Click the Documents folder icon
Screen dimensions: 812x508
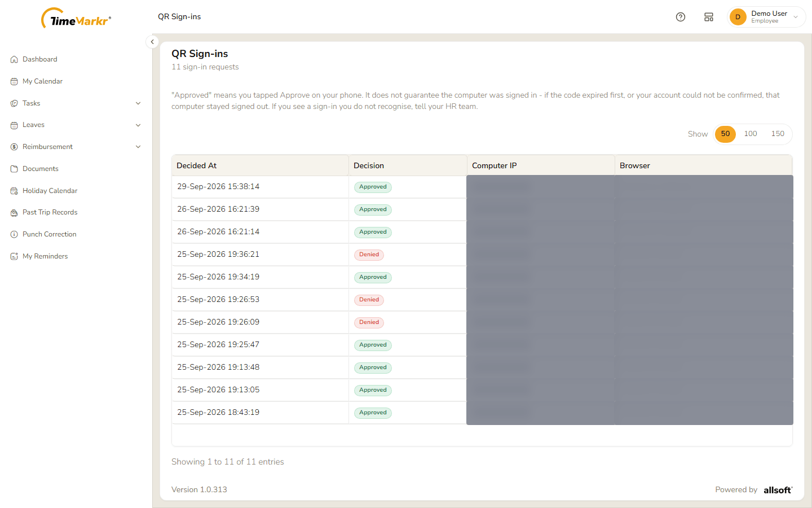click(14, 169)
